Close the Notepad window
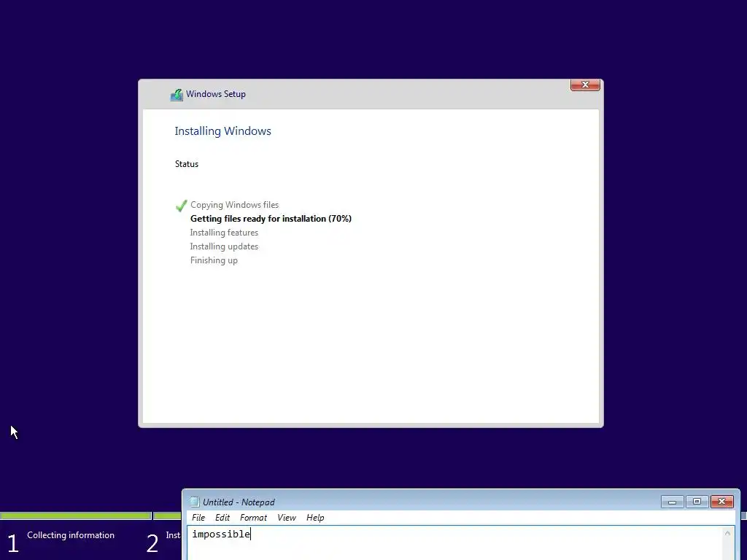 point(721,502)
